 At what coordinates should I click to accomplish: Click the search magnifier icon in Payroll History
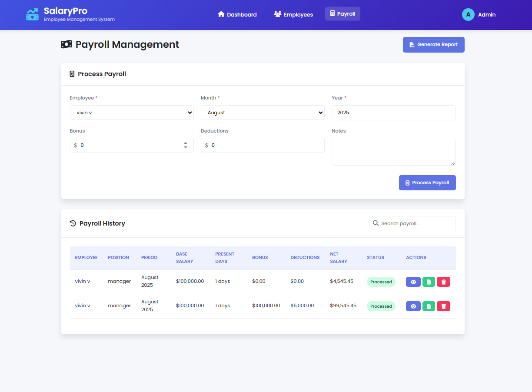pos(376,223)
